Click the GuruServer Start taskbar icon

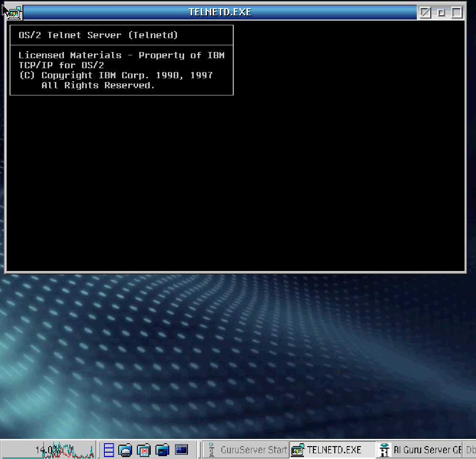point(212,450)
